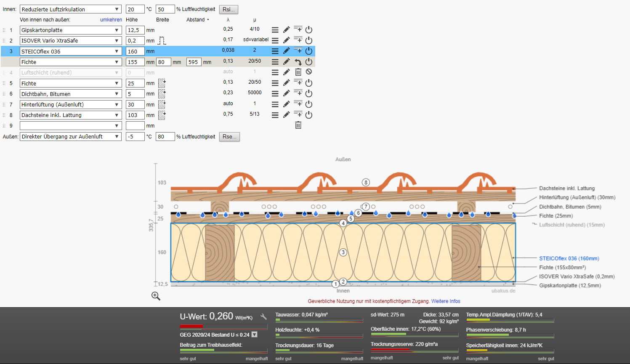Click the outside humidity field showing 80
630x364 pixels.
pos(165,136)
